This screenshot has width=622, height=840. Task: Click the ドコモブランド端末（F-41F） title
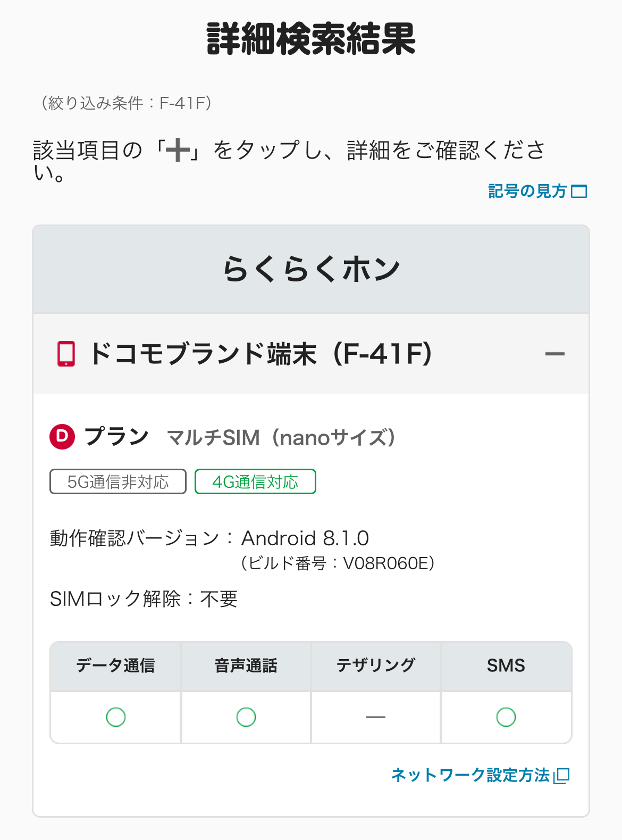pyautogui.click(x=260, y=354)
